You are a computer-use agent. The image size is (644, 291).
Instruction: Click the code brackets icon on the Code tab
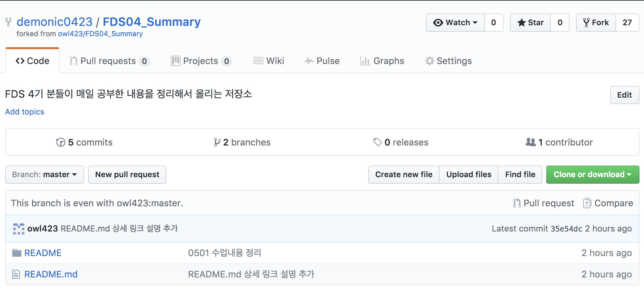click(20, 61)
